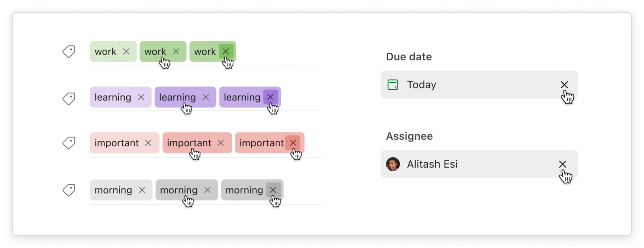The height and width of the screenshot is (248, 644).
Task: Select the Alitash Esi assignee row
Action: coord(475,164)
